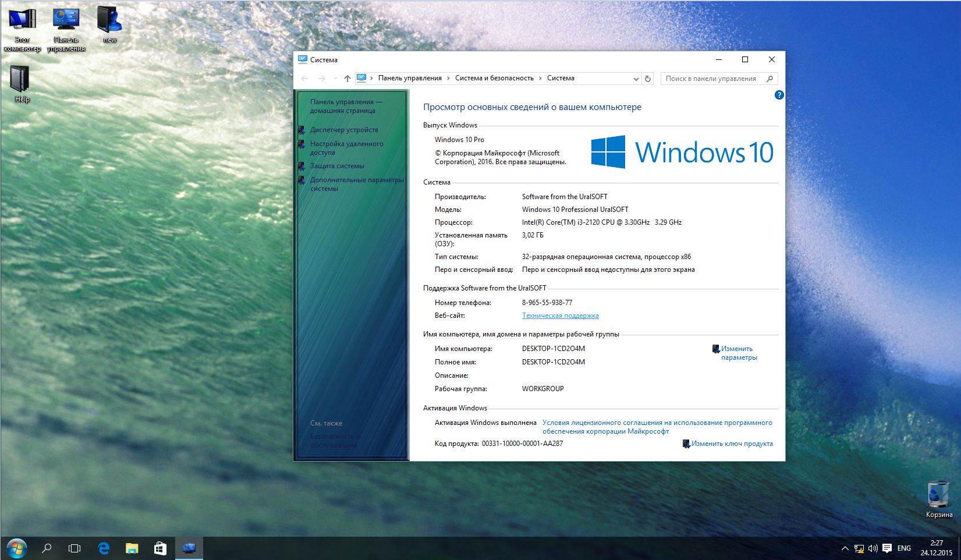
Task: Select the Система taskbar window button
Action: 189,548
